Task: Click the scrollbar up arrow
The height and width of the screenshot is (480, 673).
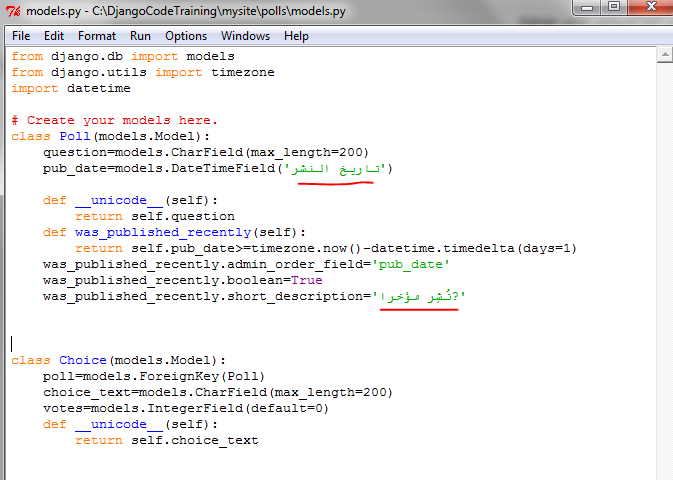Action: click(x=664, y=54)
